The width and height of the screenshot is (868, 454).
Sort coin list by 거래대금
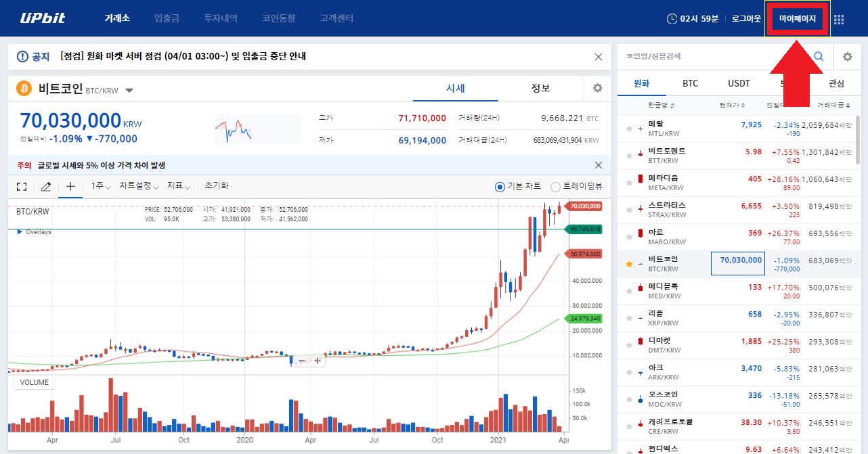[x=833, y=105]
